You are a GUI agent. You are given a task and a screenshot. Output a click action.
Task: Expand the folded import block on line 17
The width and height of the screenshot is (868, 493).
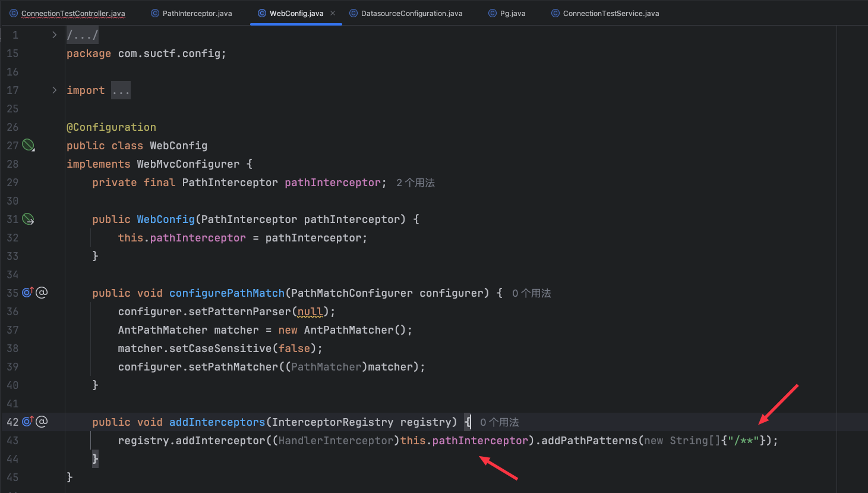click(x=54, y=90)
